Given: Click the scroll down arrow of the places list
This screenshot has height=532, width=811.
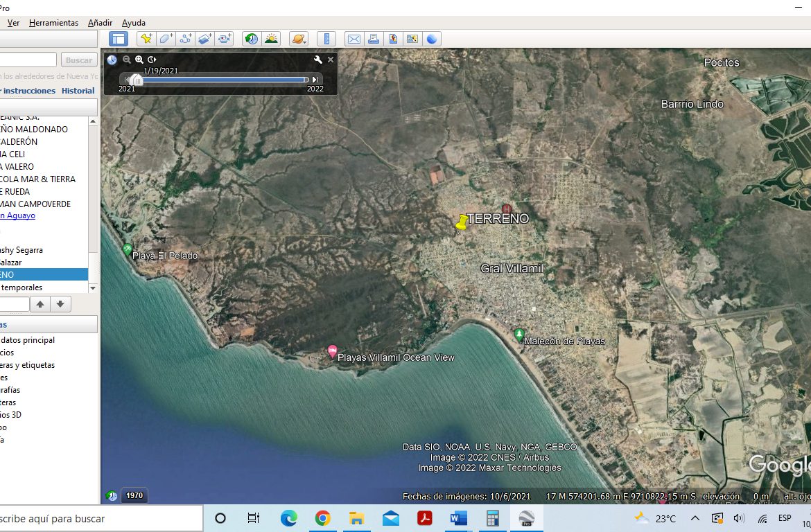Looking at the screenshot, I should point(93,287).
